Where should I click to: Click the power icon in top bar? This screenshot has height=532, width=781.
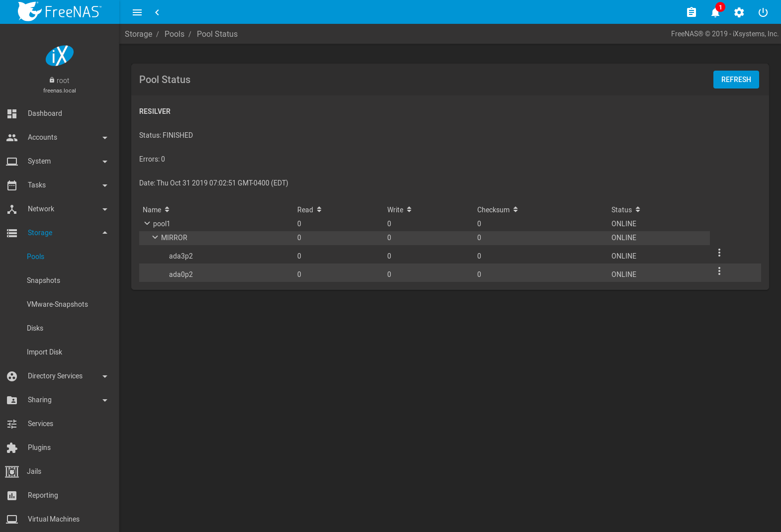pyautogui.click(x=763, y=12)
